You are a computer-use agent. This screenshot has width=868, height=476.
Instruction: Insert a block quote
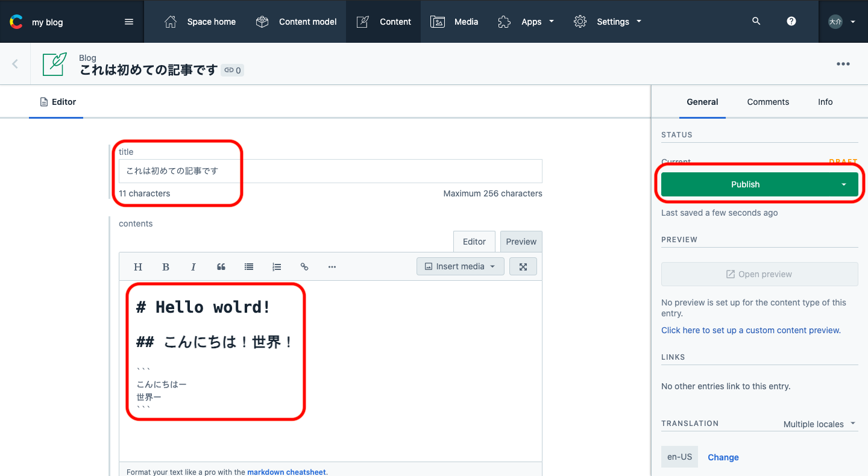221,267
